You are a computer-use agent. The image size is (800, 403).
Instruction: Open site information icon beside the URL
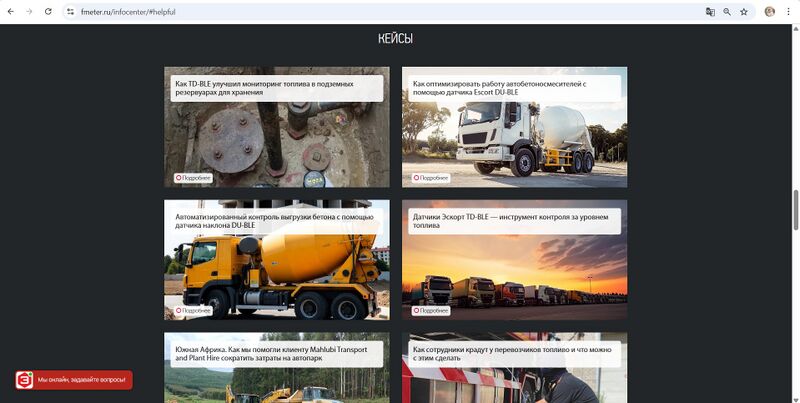click(x=70, y=12)
